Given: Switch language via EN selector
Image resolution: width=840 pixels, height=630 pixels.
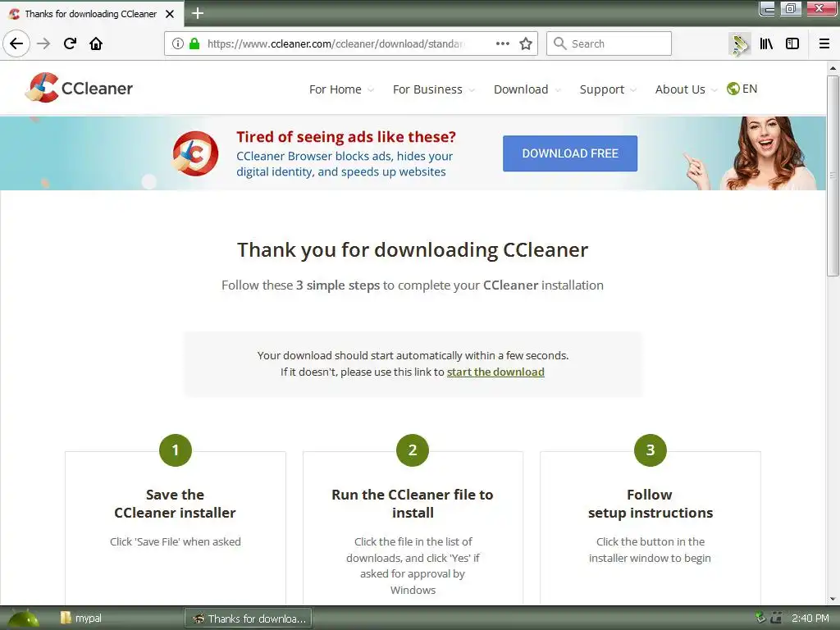Looking at the screenshot, I should [x=750, y=89].
